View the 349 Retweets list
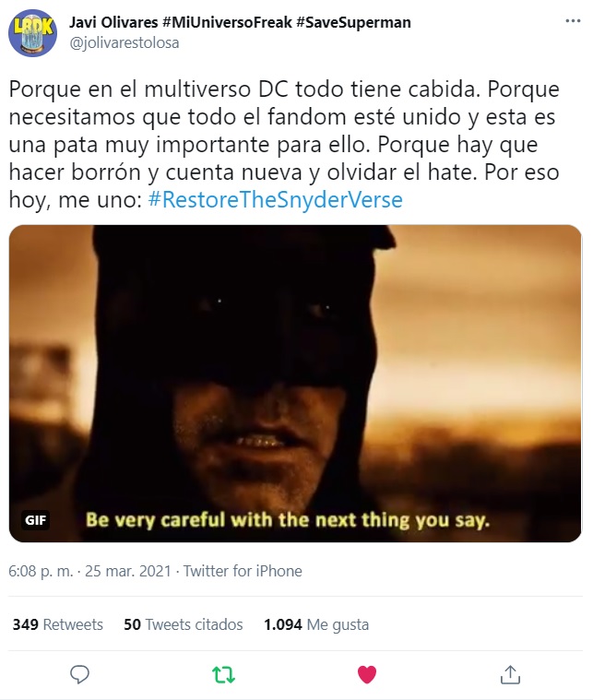The height and width of the screenshot is (700, 593). click(x=57, y=624)
